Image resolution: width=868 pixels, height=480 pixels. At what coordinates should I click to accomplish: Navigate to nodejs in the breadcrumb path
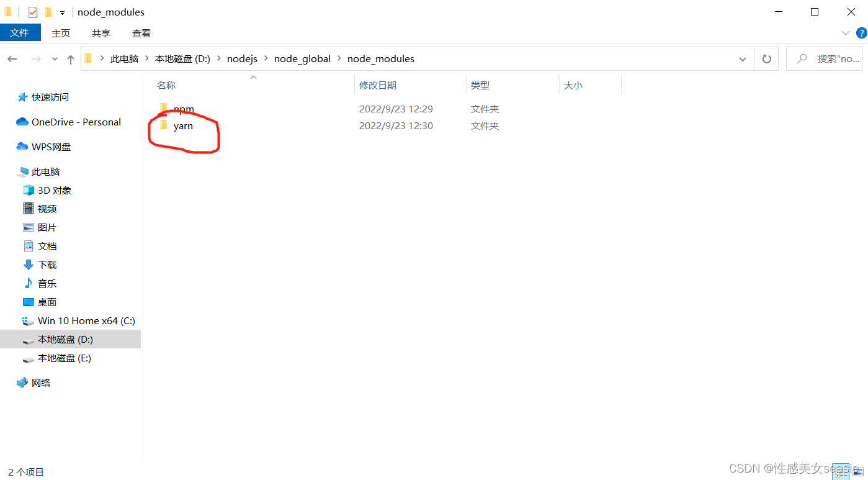242,59
